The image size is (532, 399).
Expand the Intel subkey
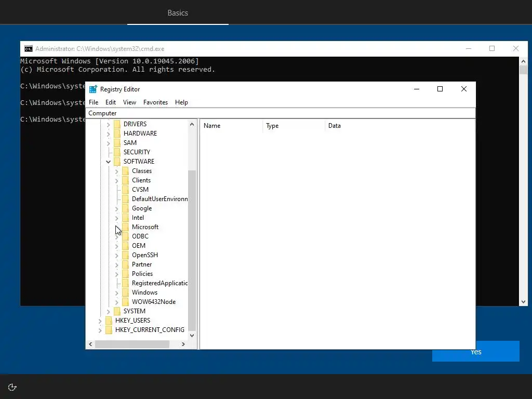[117, 218]
